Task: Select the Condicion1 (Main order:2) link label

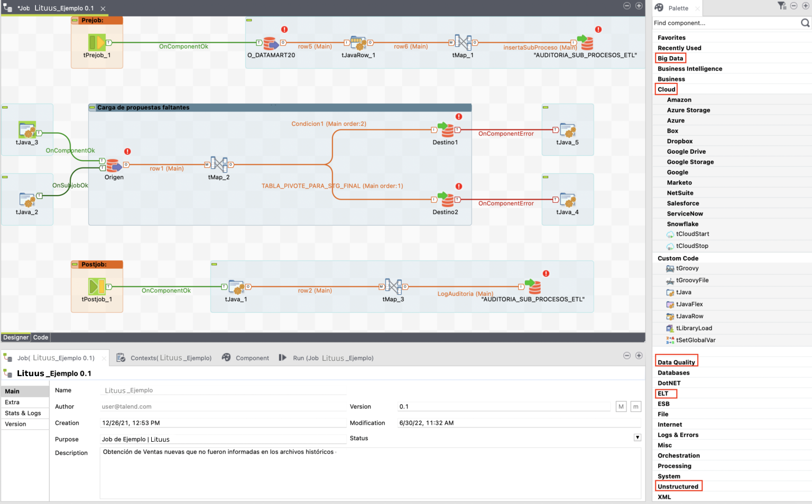Action: [x=329, y=124]
